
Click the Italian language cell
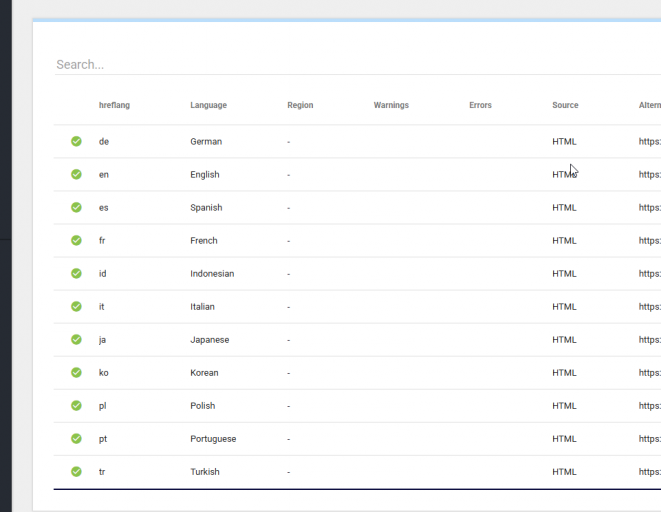pos(202,307)
